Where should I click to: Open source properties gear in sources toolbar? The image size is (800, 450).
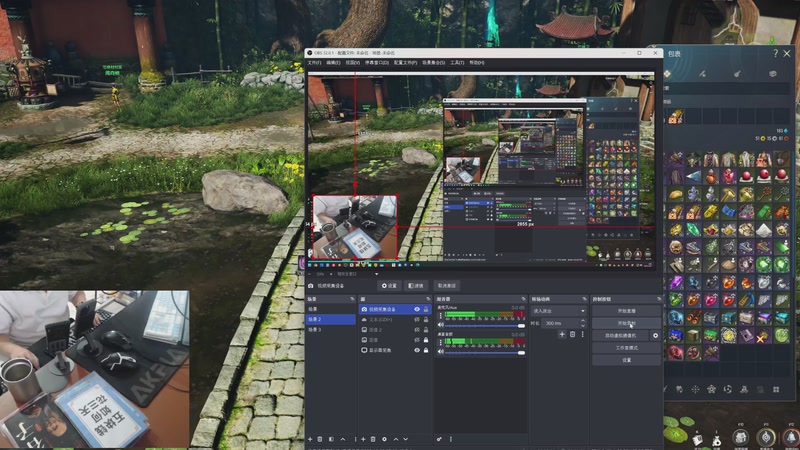click(x=384, y=439)
